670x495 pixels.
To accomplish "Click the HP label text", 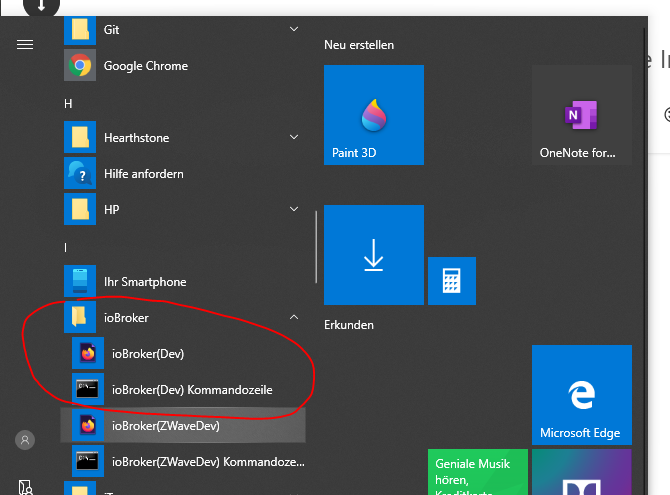I will (112, 209).
